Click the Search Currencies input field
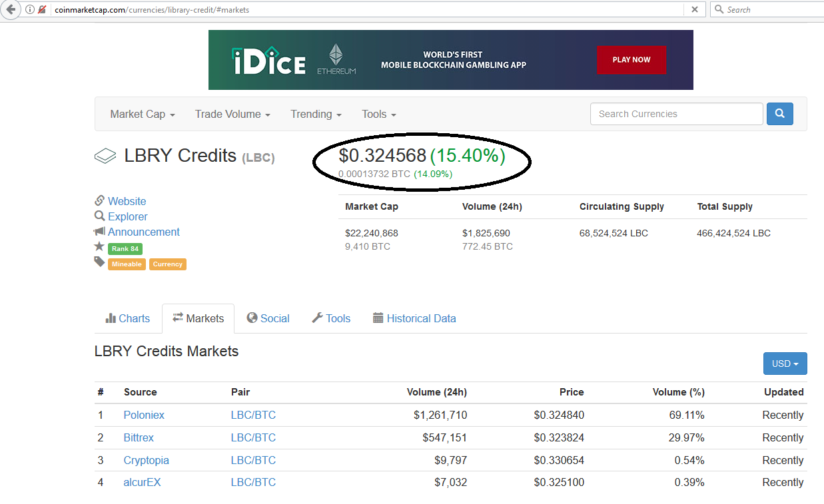This screenshot has height=504, width=824. point(676,114)
